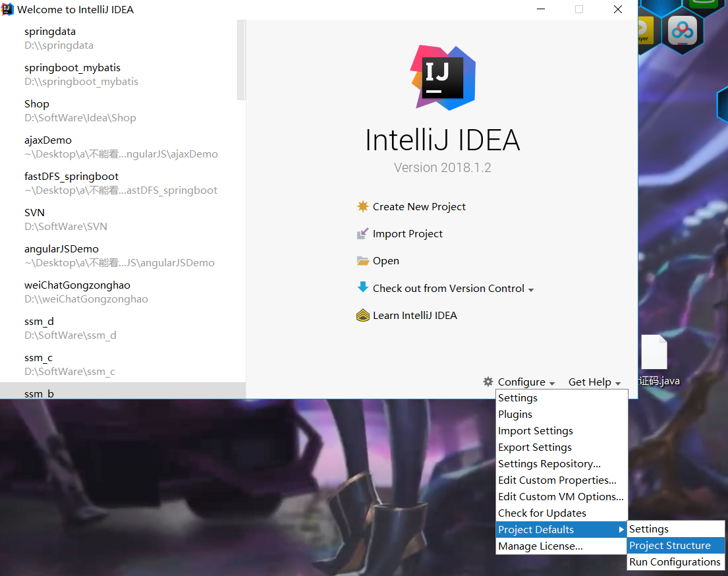Click Check for Updates menu entry

tap(542, 513)
